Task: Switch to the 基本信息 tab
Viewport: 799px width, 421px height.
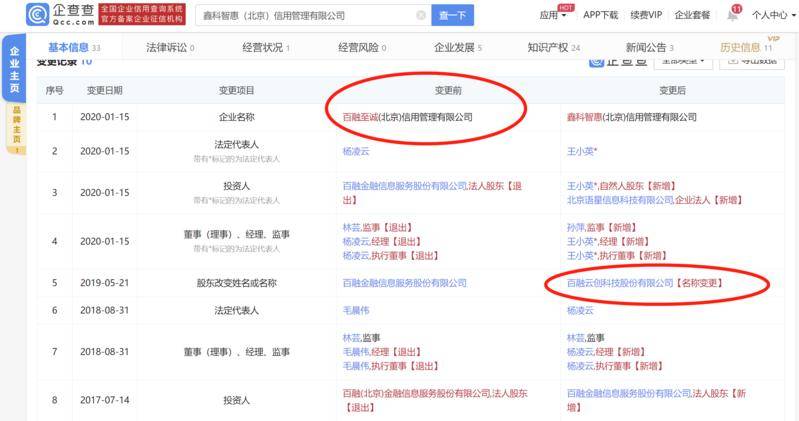Action: pos(74,47)
